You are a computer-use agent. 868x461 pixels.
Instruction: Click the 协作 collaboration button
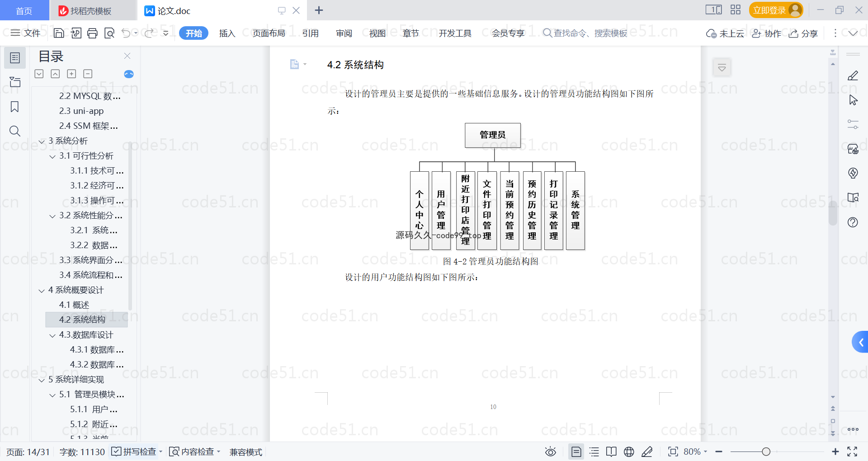[x=767, y=33]
